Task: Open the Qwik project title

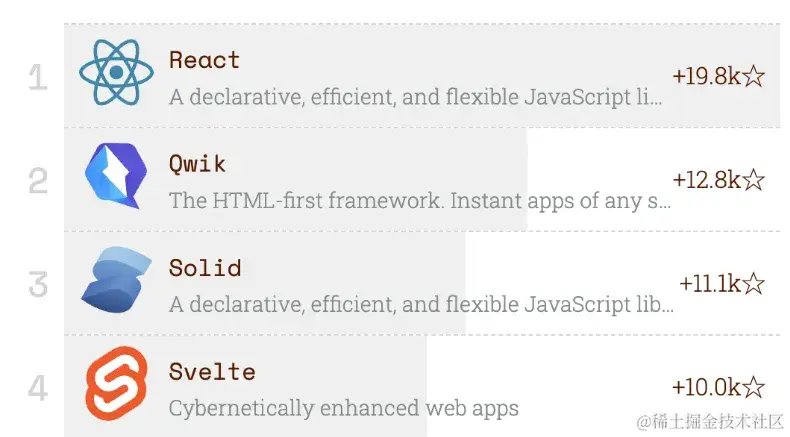Action: (x=197, y=164)
